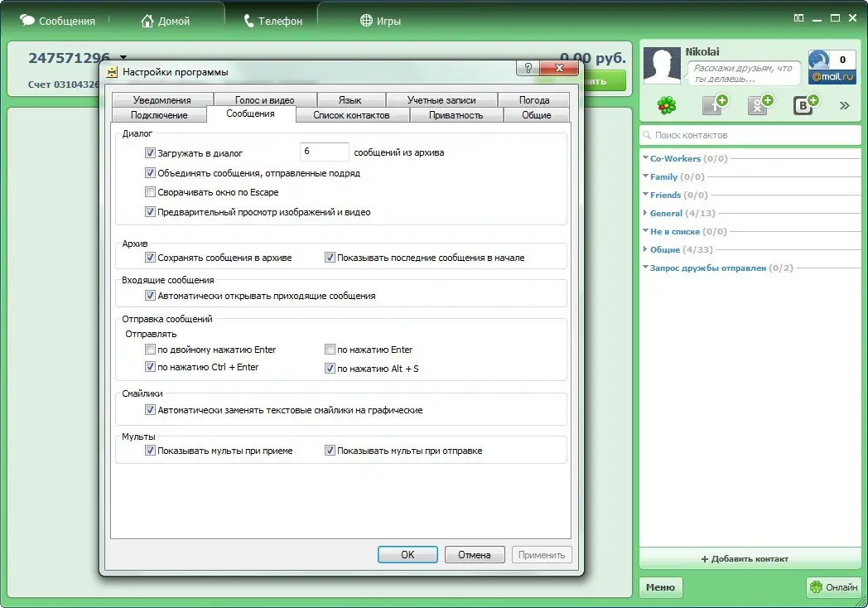Close the Настройки программы dialog
The image size is (868, 608).
click(559, 68)
